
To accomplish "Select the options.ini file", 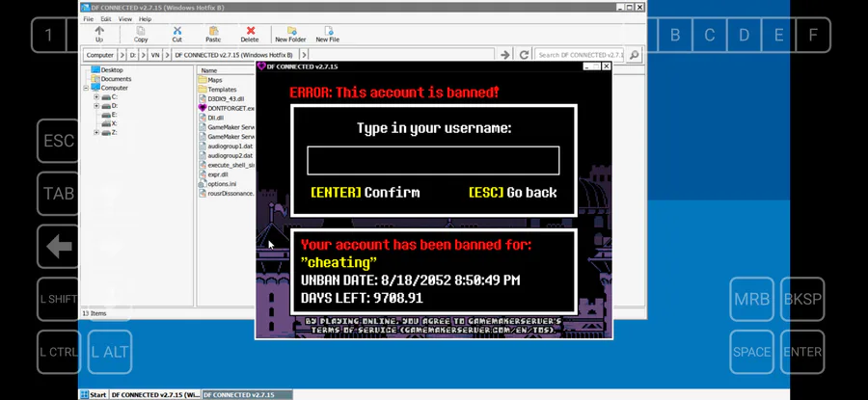I will [218, 184].
